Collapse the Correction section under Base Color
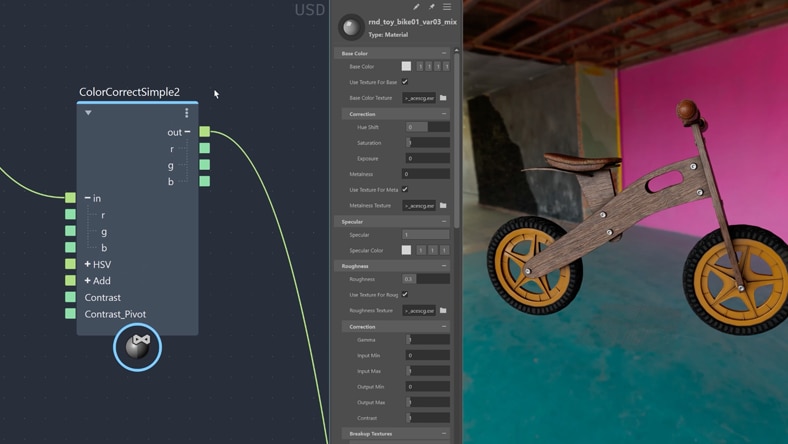 coord(444,114)
